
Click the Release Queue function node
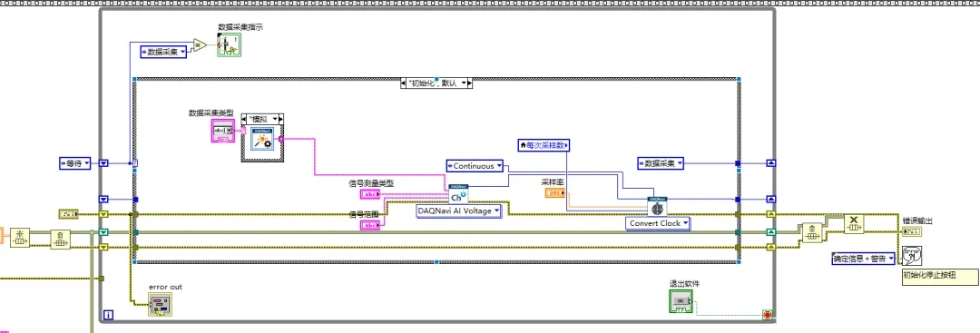tap(854, 224)
